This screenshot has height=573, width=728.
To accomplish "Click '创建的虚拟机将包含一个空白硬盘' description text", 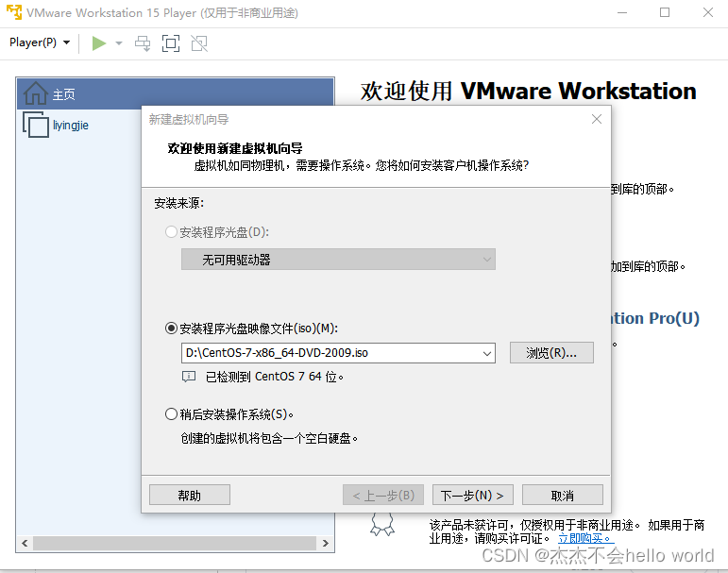I will pos(269,438).
